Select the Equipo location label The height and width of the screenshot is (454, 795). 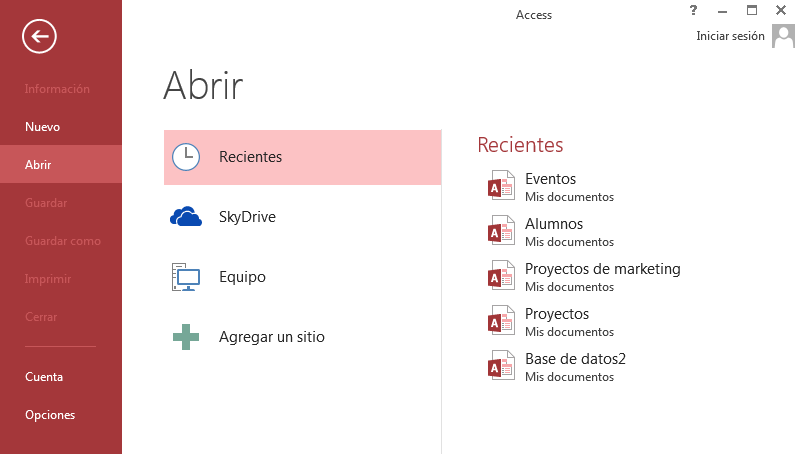242,277
